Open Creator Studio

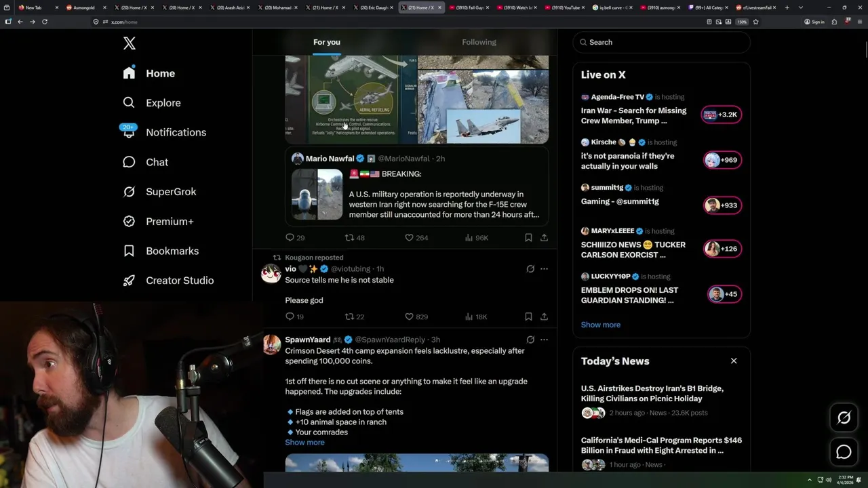[x=168, y=281]
